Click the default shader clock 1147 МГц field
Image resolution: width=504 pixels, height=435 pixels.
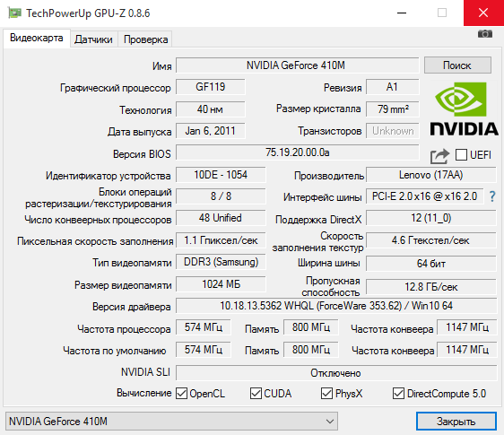(467, 350)
